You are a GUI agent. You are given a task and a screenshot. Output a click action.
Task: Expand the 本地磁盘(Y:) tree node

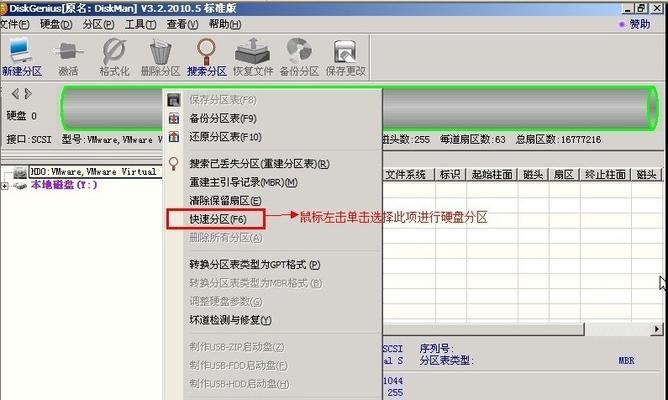pos(4,186)
